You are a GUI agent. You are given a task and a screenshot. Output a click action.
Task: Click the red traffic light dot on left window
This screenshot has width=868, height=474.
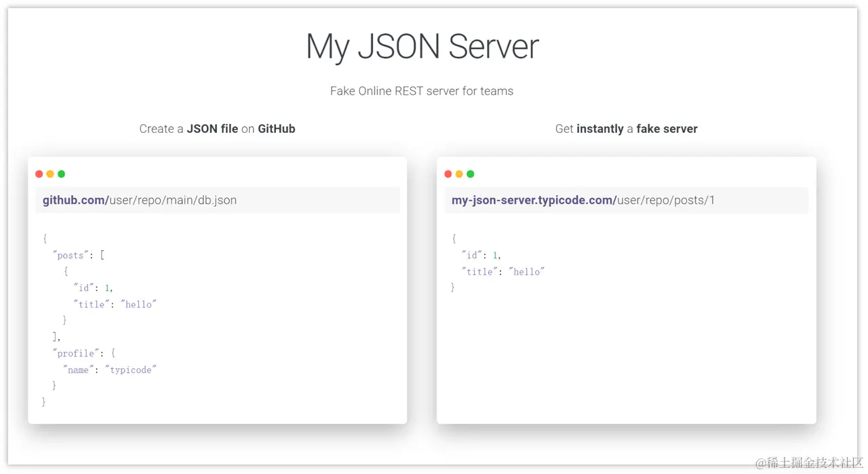point(39,174)
